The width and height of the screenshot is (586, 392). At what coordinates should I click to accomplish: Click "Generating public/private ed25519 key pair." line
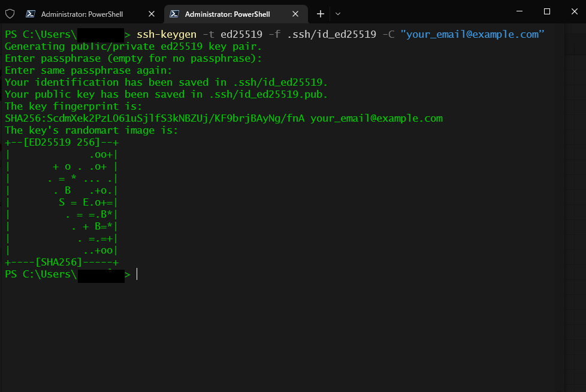pyautogui.click(x=133, y=46)
